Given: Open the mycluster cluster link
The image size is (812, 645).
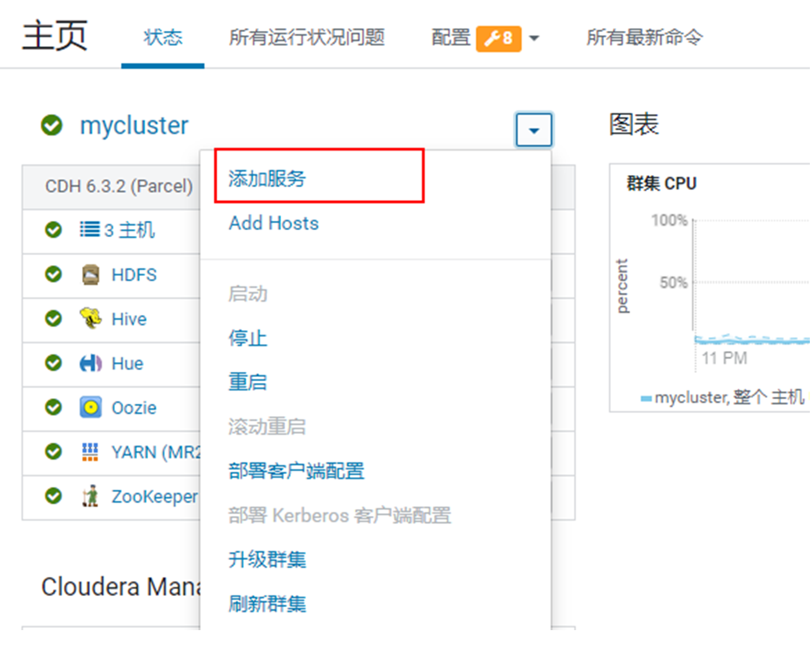Looking at the screenshot, I should pos(134,126).
